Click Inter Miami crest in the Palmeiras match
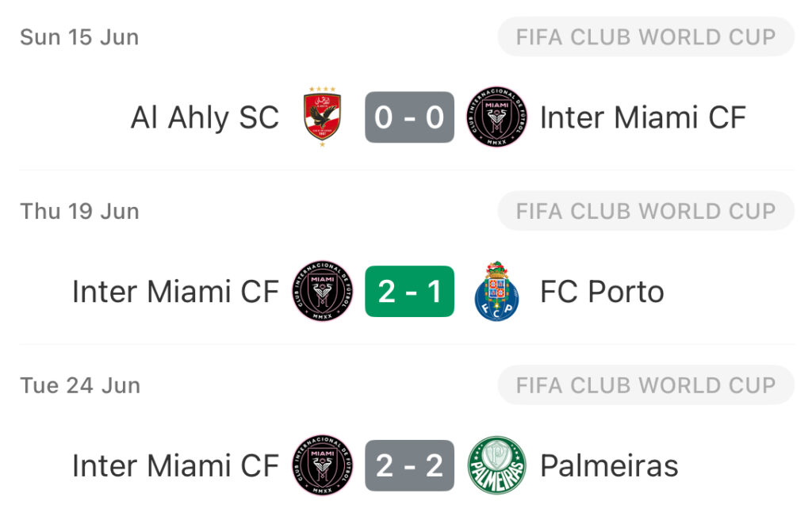This screenshot has width=812, height=524. 323,465
